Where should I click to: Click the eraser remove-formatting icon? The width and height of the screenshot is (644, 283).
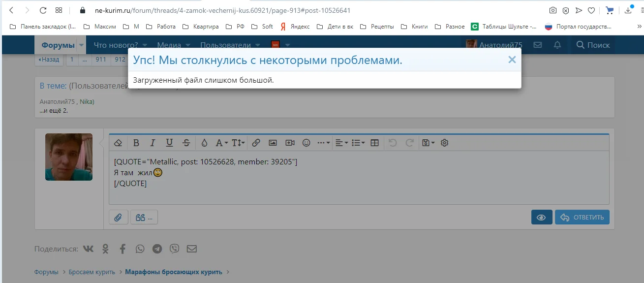(x=118, y=143)
